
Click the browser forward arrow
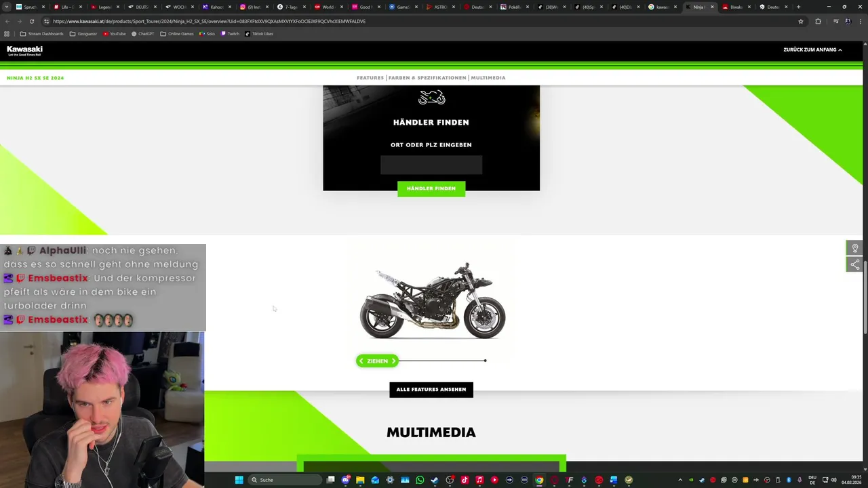(19, 21)
